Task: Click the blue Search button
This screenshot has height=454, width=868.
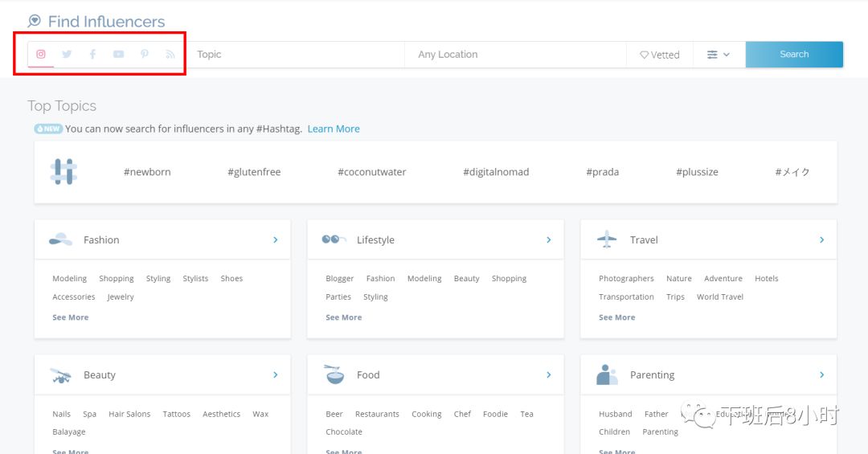Action: point(794,55)
